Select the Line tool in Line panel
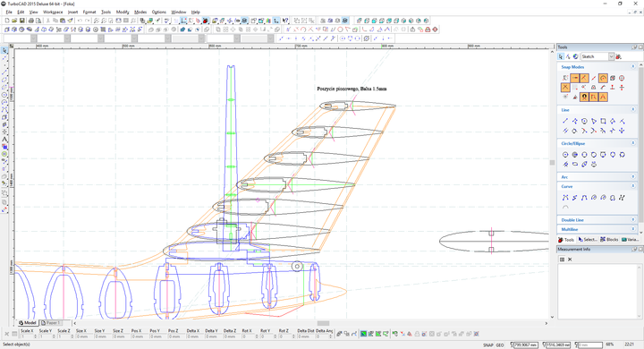Viewport: 644px width, 349px height. (x=565, y=121)
